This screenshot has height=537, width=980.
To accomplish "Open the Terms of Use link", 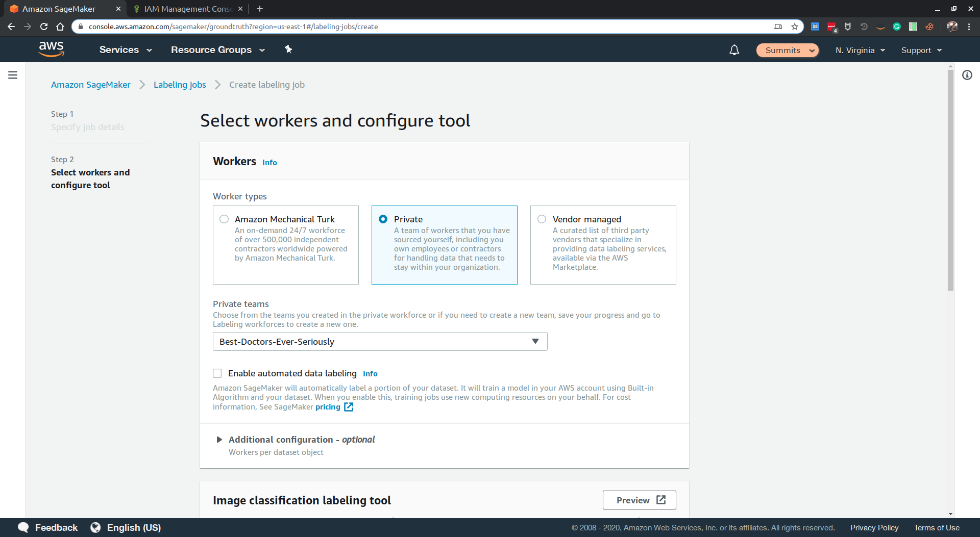I will tap(937, 527).
